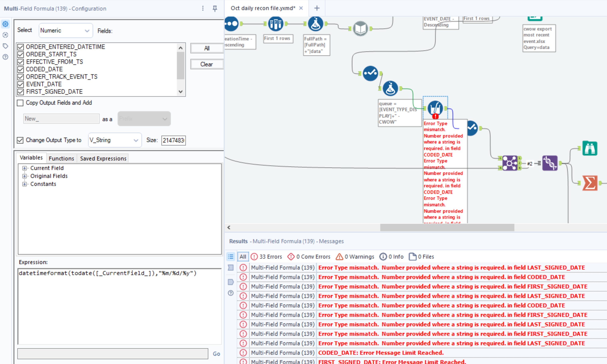The height and width of the screenshot is (364, 607).
Task: Switch to the Functions tab
Action: (61, 158)
